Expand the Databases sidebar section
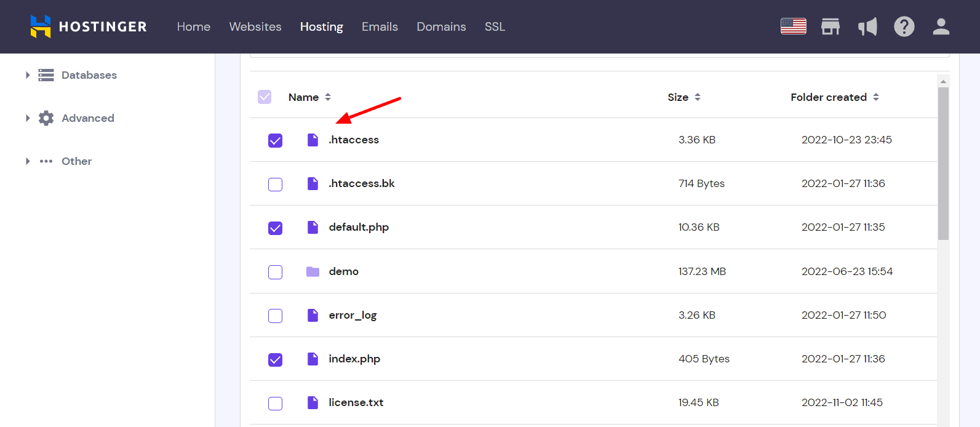This screenshot has width=980, height=427. 28,75
